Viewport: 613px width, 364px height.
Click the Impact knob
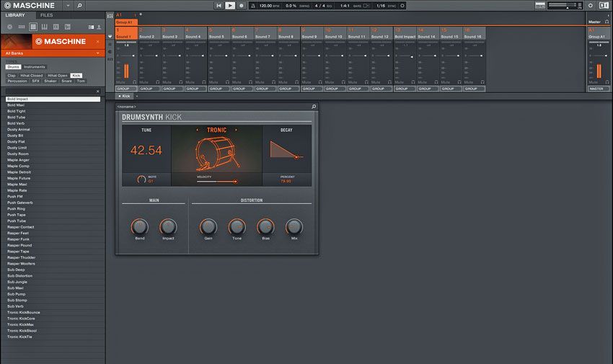click(x=168, y=226)
